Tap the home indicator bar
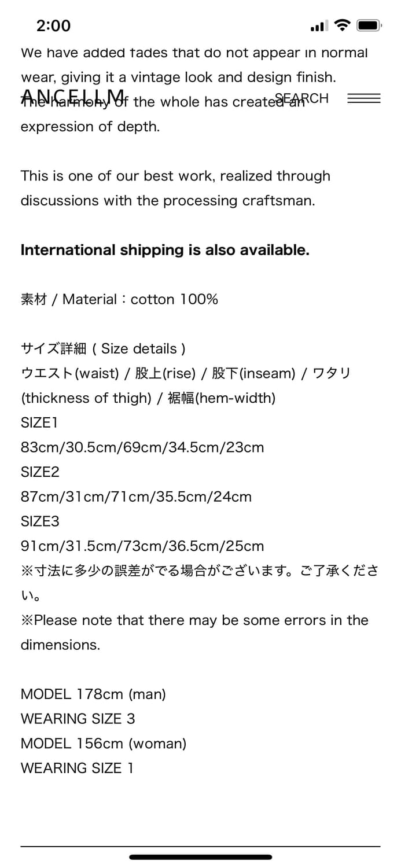This screenshot has height=868, width=401. 200,857
